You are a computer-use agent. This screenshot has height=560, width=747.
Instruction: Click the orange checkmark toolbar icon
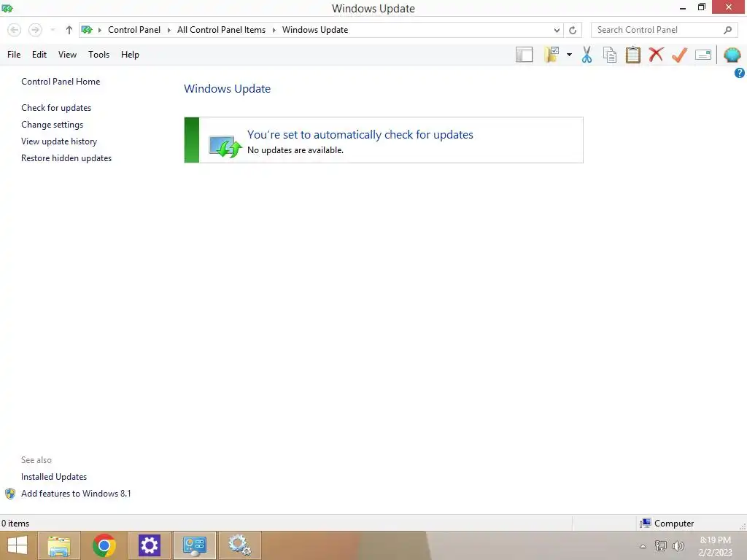(679, 55)
